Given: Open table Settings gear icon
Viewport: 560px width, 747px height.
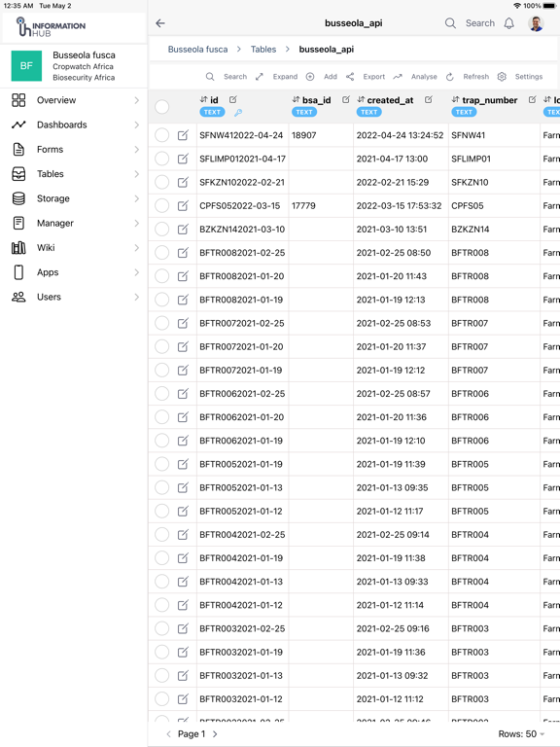Looking at the screenshot, I should (x=502, y=77).
